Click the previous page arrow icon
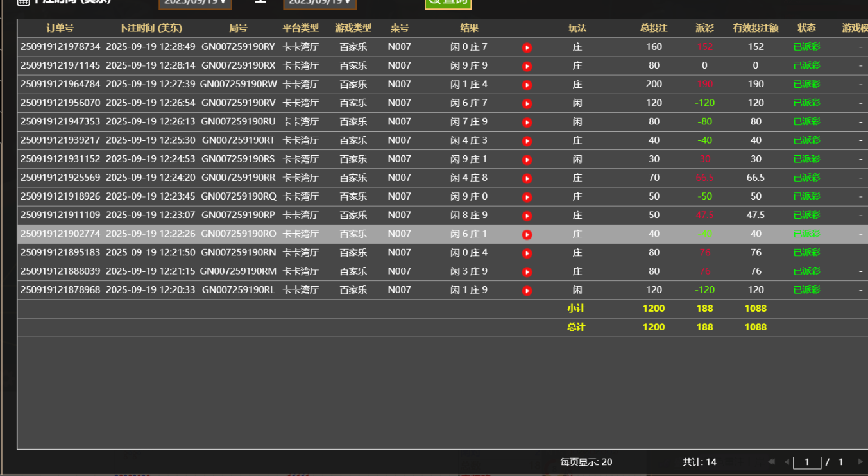The height and width of the screenshot is (476, 868). click(x=787, y=462)
